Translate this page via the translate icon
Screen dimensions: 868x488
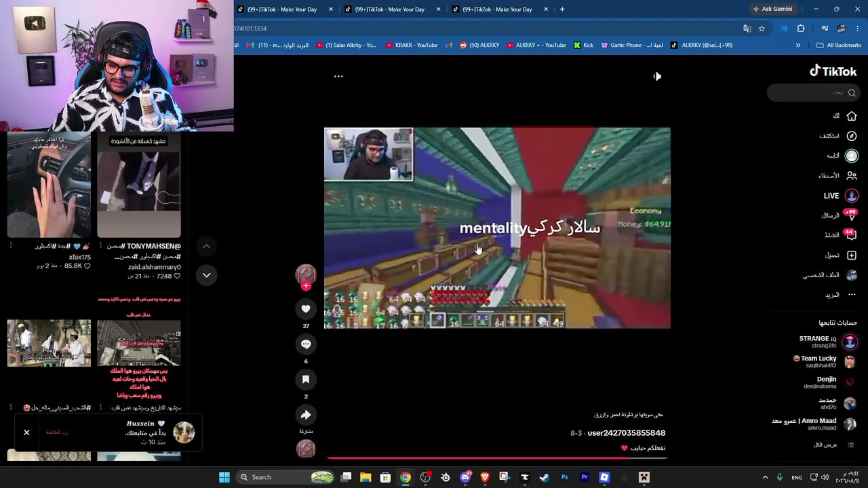click(x=747, y=28)
